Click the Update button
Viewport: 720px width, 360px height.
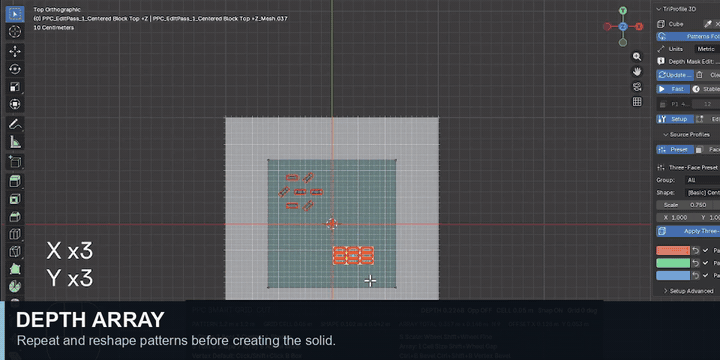(675, 75)
